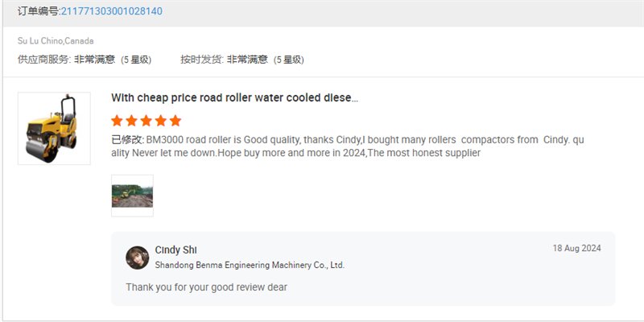
Task: Click reviewer name Su Lu Chino, Canada
Action: 56,41
